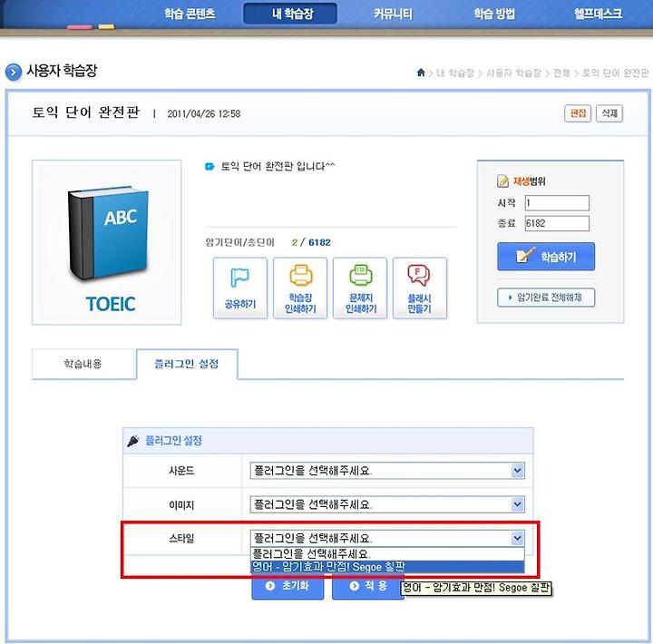Choose 플러그인을 선택해주세요 option in open list
This screenshot has height=644, width=653.
[387, 554]
